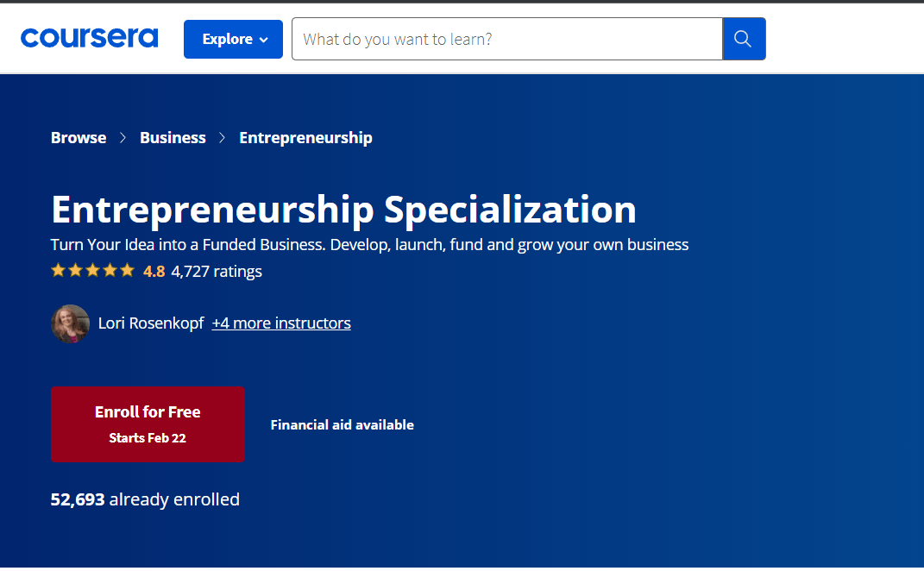Click Enroll for Free

click(x=147, y=424)
